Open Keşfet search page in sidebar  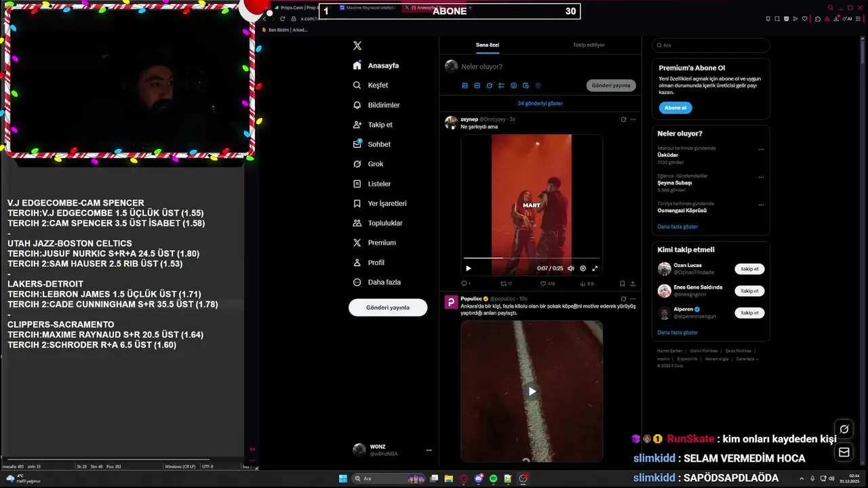point(371,85)
